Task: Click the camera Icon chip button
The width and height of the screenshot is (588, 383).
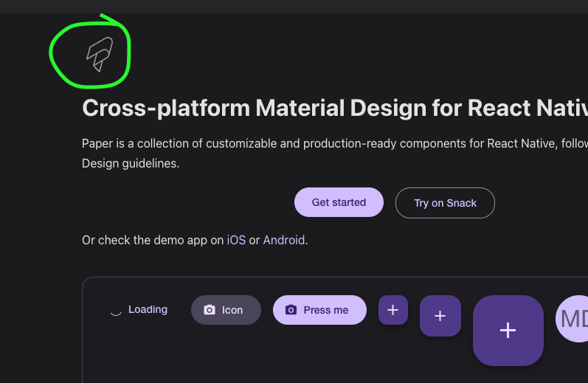Action: pyautogui.click(x=226, y=310)
